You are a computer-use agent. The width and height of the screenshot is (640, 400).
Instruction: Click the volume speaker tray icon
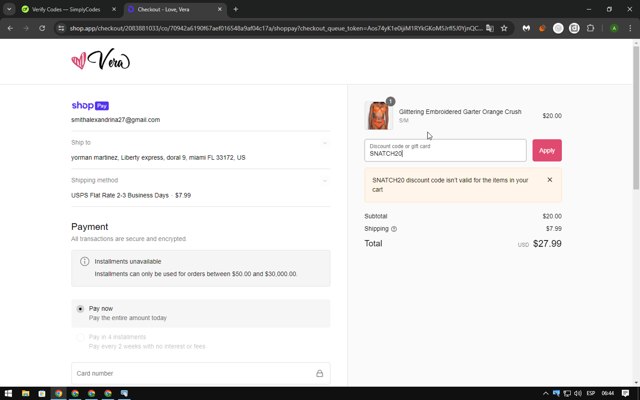pos(578,393)
